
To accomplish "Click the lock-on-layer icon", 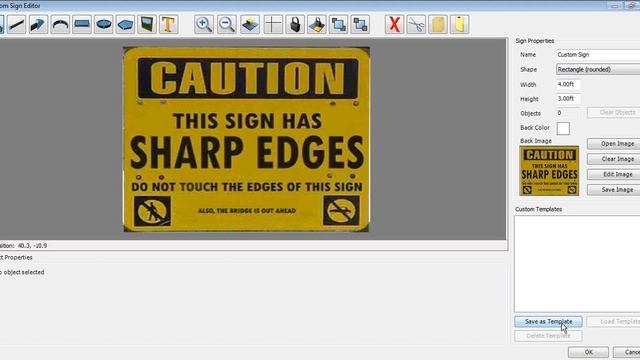I will [317, 24].
